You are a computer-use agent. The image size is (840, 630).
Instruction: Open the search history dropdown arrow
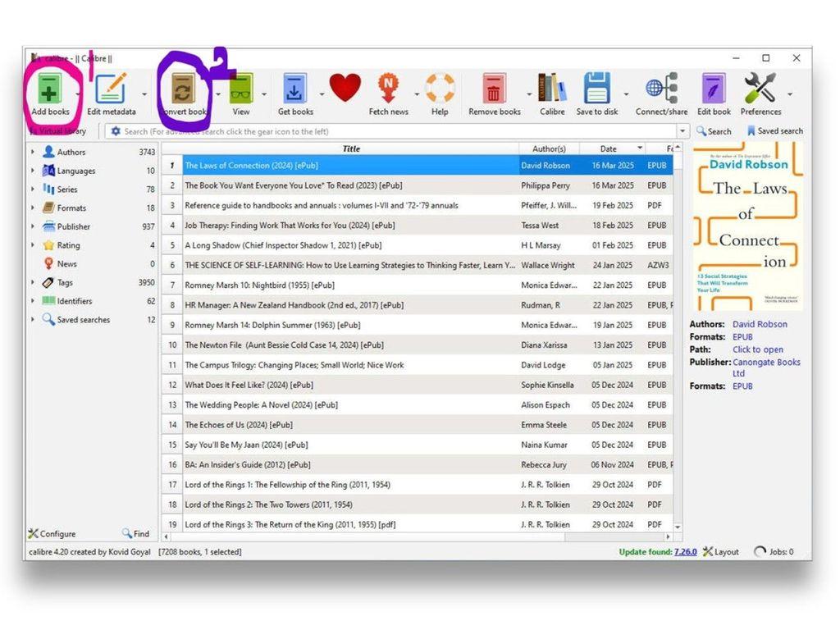coord(682,131)
